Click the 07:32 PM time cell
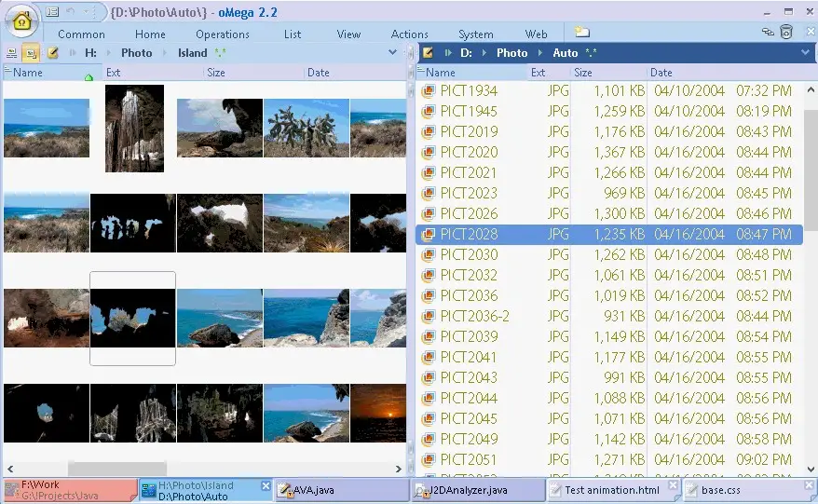This screenshot has width=818, height=504. point(764,90)
